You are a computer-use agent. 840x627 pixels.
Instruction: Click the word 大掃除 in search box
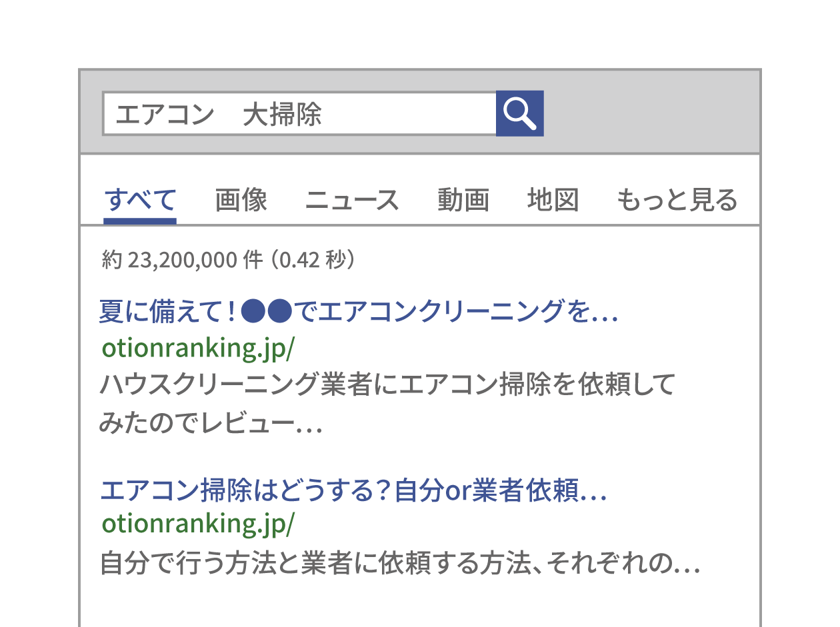282,115
